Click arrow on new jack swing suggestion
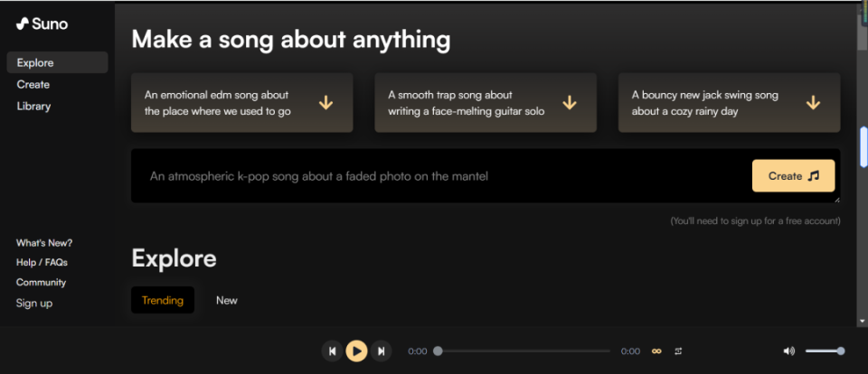The image size is (868, 374). click(813, 103)
